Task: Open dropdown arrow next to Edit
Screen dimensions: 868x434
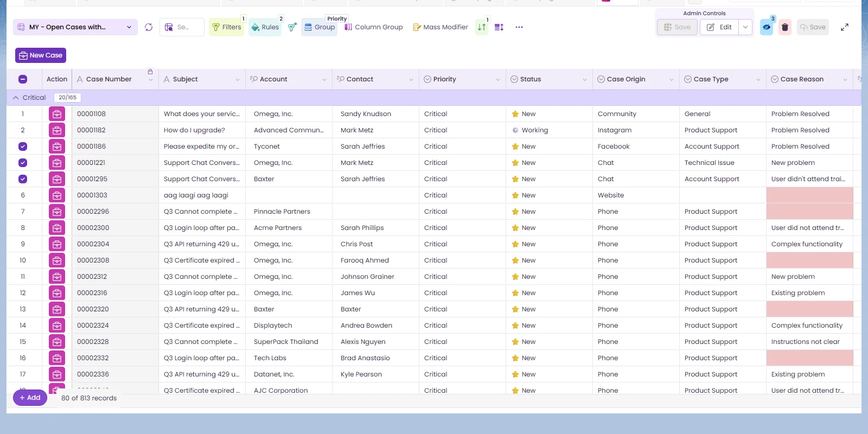Action: tap(745, 27)
